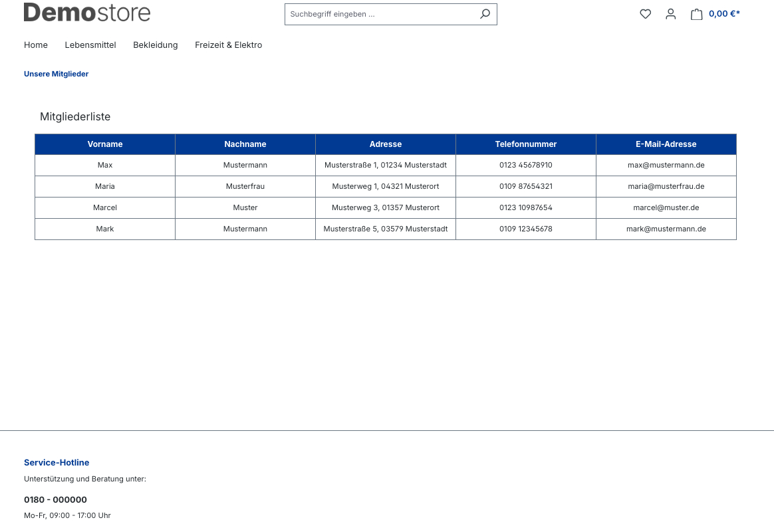Select the Musterweg 3, 01357 Musterort cell

tap(386, 207)
